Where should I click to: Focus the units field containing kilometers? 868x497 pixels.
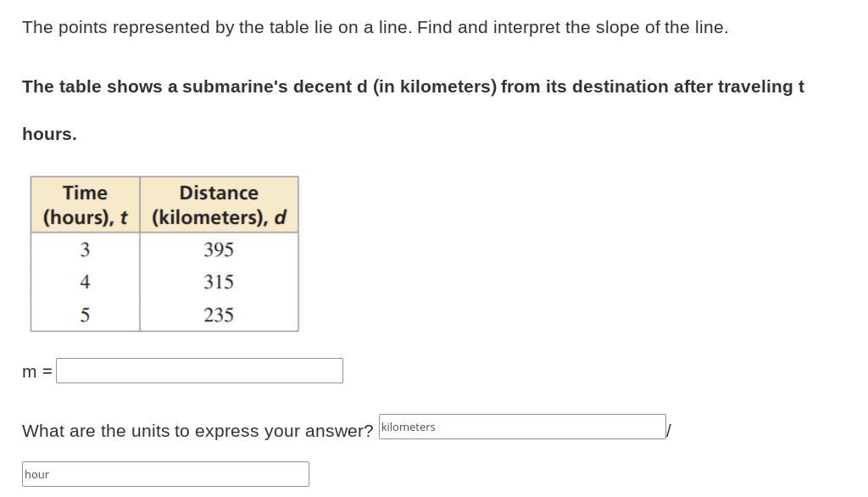pos(521,427)
